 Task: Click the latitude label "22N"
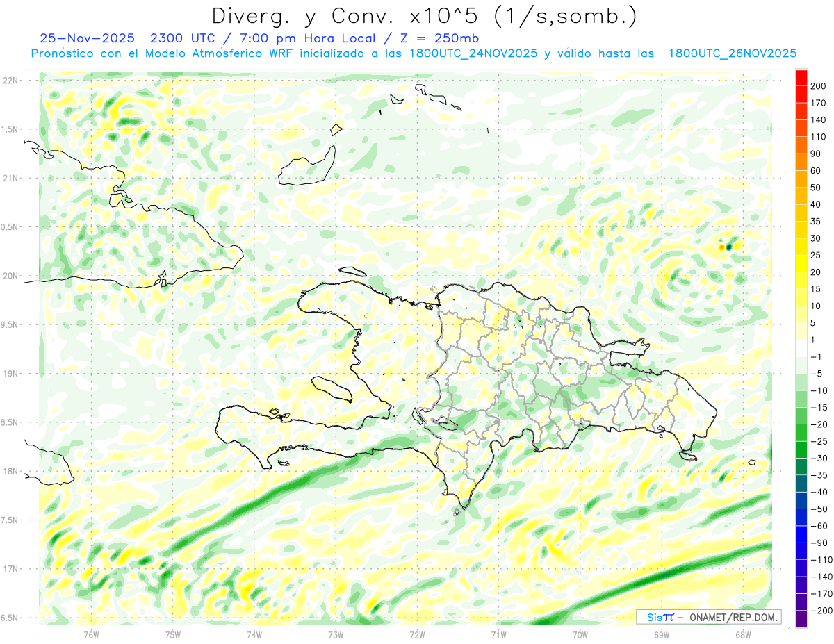(x=11, y=80)
